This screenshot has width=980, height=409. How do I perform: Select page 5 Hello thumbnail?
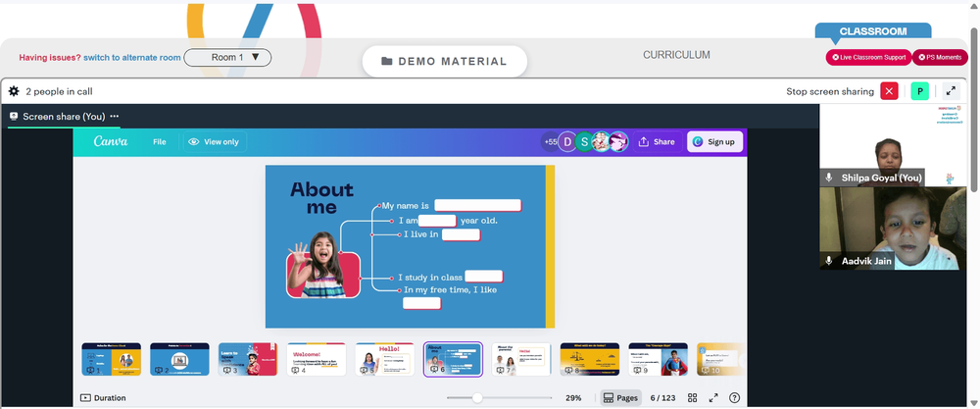point(384,359)
